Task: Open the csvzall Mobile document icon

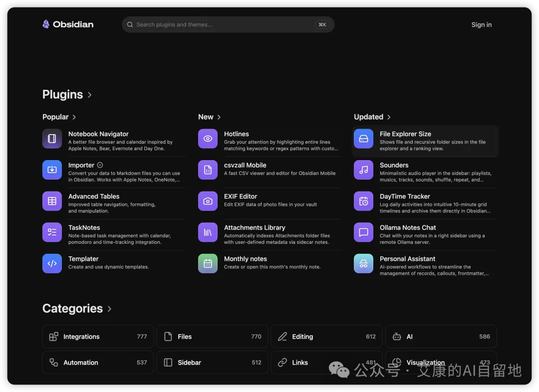Action: coord(208,170)
